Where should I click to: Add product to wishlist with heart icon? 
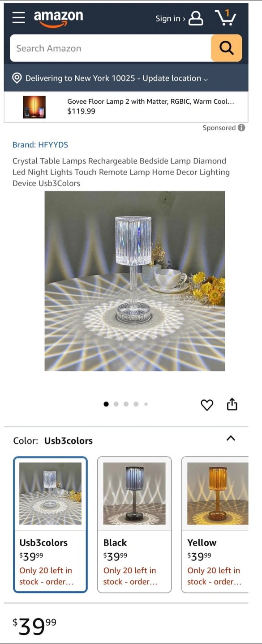tap(207, 405)
